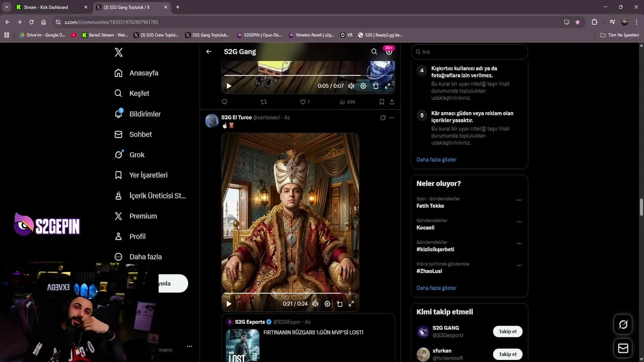This screenshot has width=644, height=362.
Task: Click the Ara search input field
Action: (469, 52)
